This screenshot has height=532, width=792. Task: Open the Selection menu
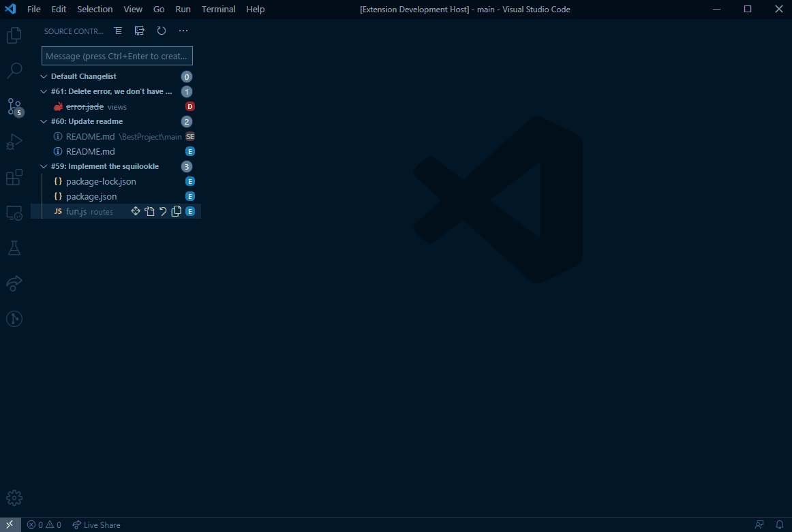click(95, 9)
